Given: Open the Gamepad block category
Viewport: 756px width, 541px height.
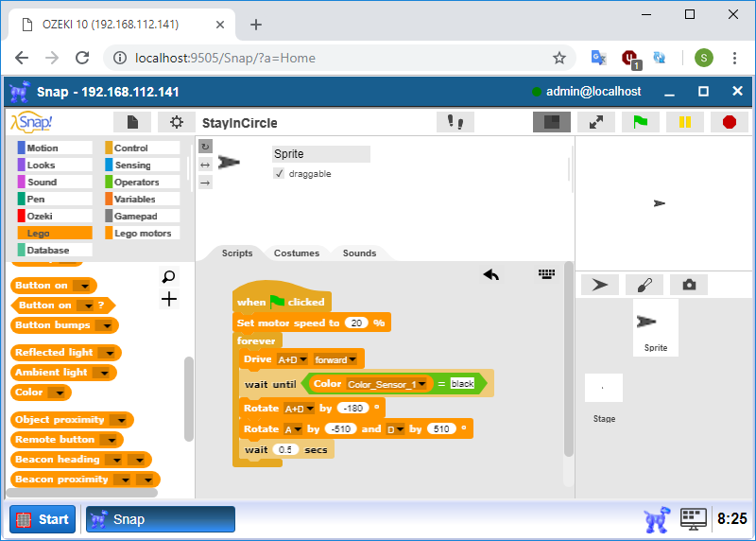Looking at the screenshot, I should [143, 216].
